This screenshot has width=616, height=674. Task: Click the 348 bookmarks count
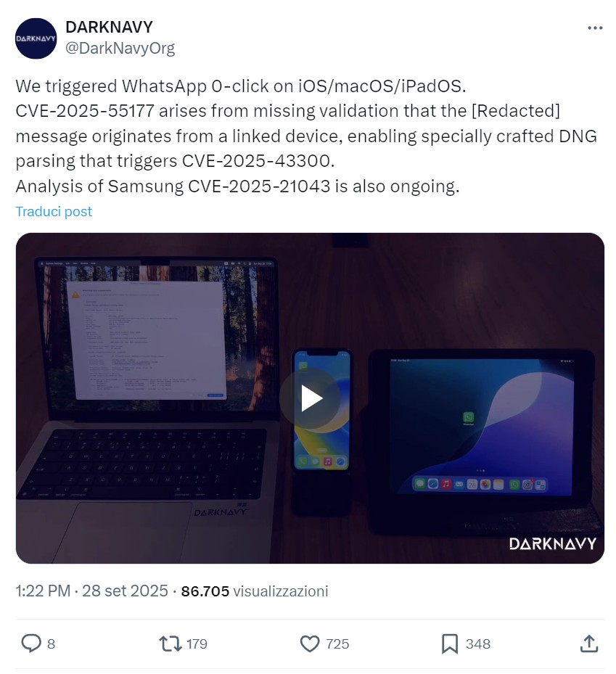[x=478, y=644]
